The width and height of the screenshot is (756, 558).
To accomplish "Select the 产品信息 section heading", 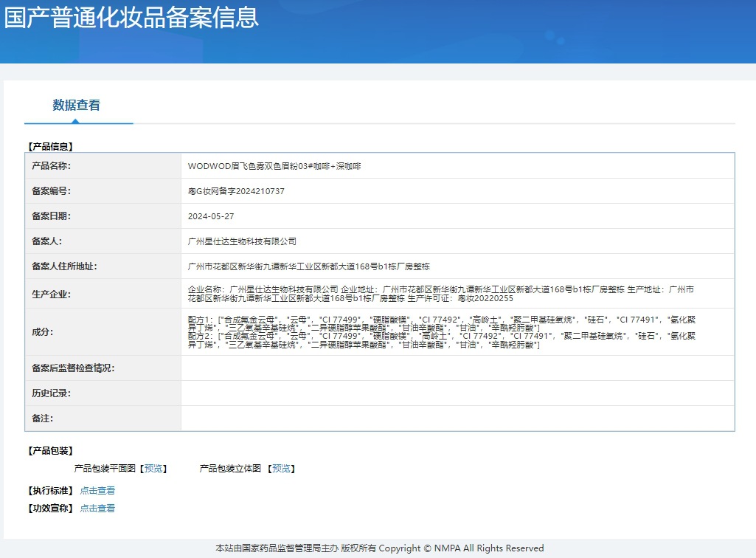I will tap(50, 146).
